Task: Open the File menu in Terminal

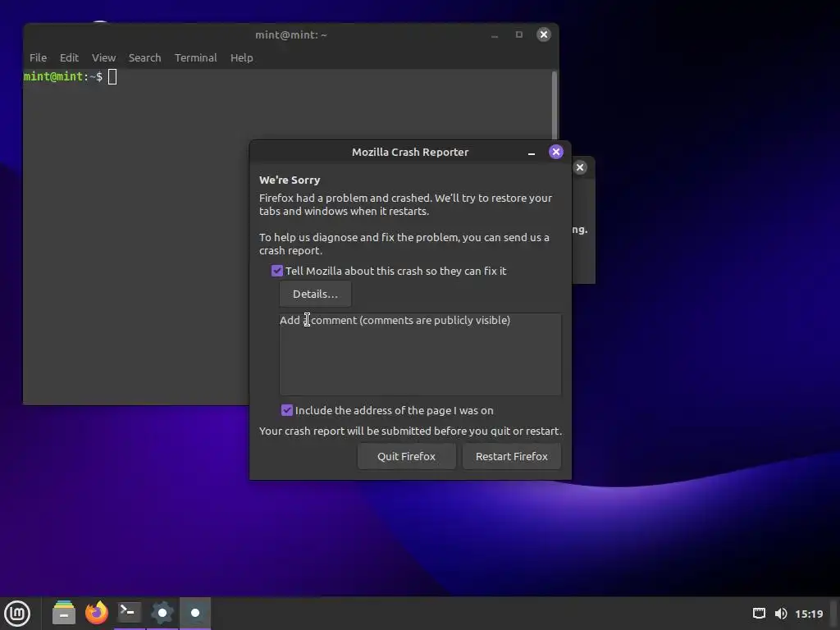Action: 38,58
